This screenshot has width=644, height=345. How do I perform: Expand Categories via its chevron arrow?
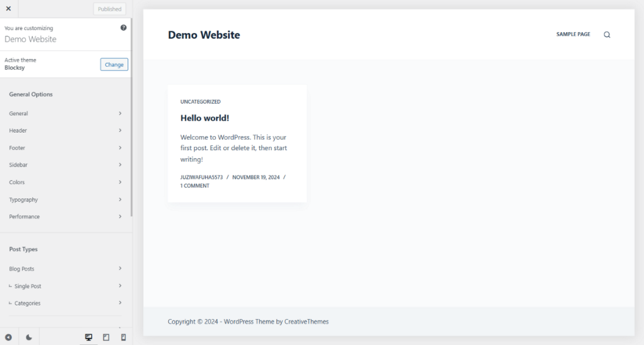120,303
